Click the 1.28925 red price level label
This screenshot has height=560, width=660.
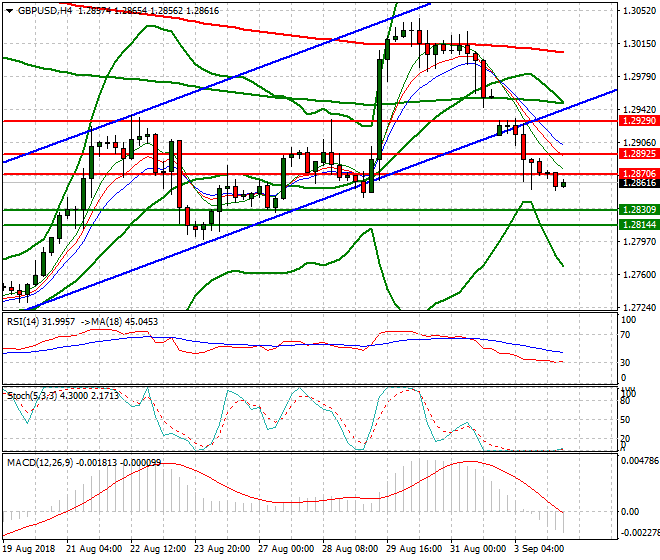[x=639, y=154]
